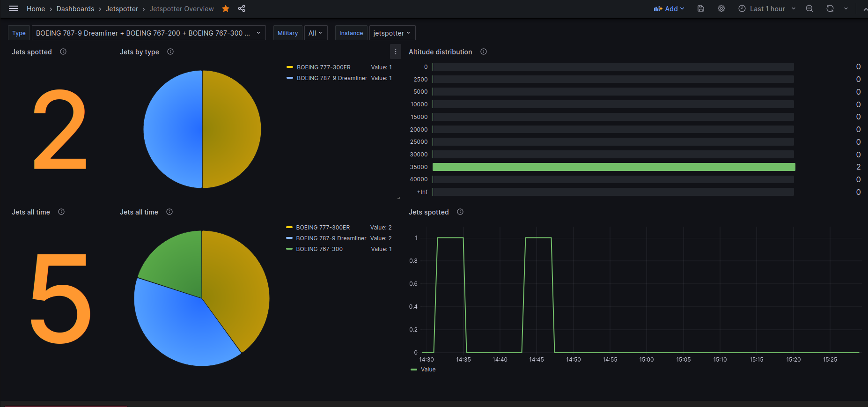The width and height of the screenshot is (868, 407).
Task: Save the dashboard with disk icon
Action: pos(701,8)
